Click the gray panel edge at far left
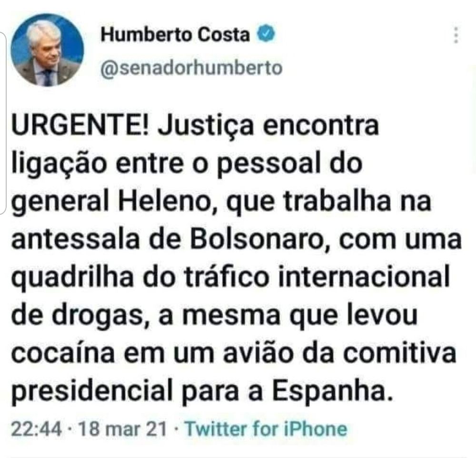 coord(3,123)
